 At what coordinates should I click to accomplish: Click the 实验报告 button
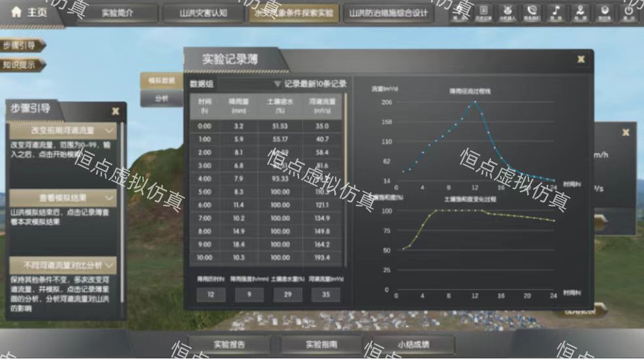point(230,344)
